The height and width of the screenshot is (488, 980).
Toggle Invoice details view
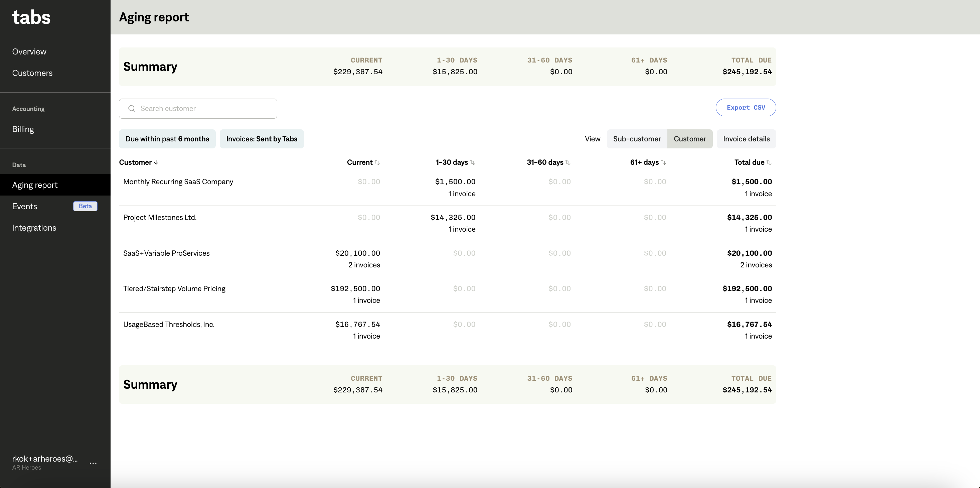point(746,139)
